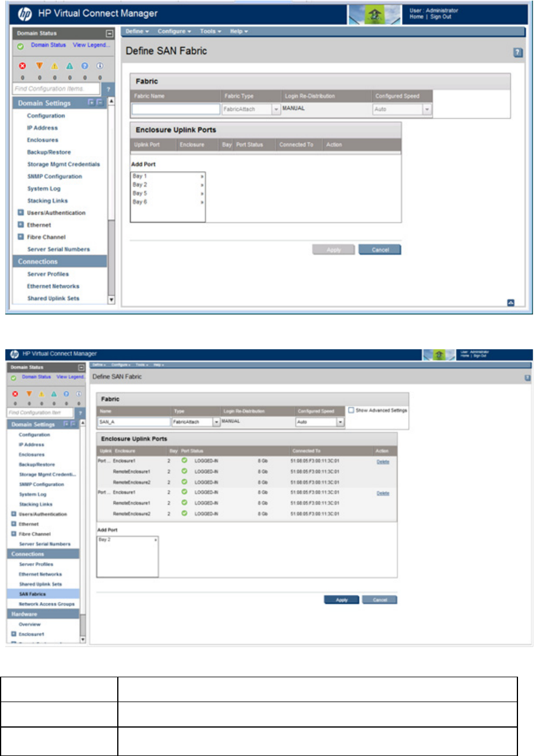Click the empty Fabric Name input field
The width and height of the screenshot is (534, 756).
point(175,110)
